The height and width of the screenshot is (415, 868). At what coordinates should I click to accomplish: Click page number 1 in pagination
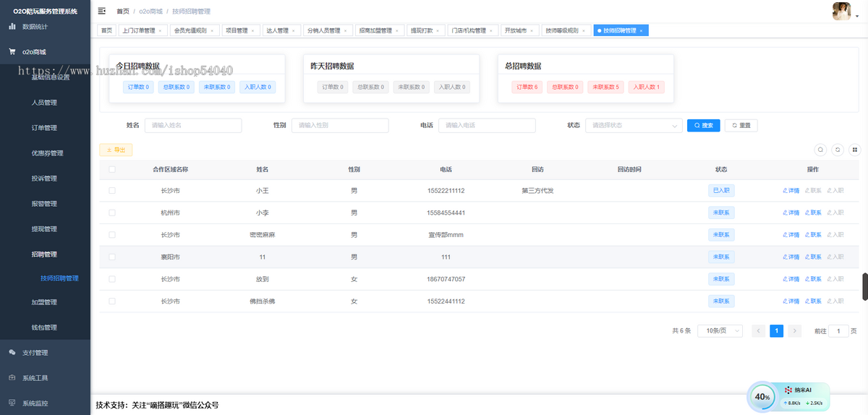(x=777, y=330)
